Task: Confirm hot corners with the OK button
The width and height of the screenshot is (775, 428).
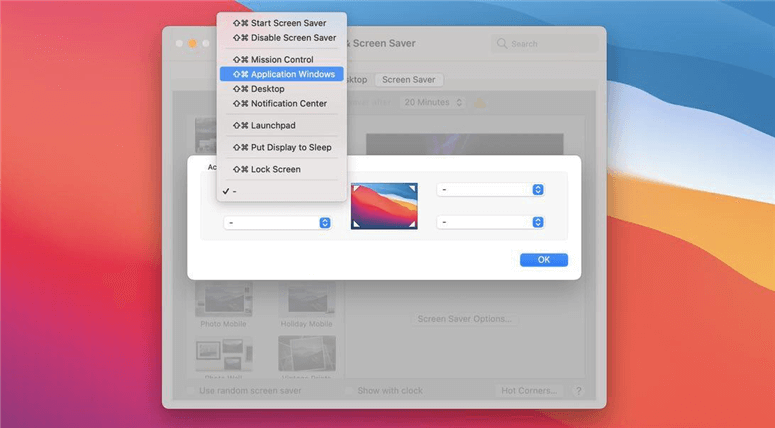Action: click(543, 260)
